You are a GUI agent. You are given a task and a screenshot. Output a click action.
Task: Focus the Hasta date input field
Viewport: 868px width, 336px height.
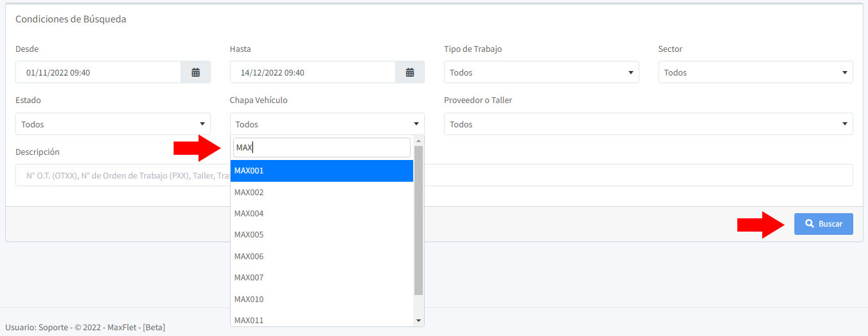[313, 72]
